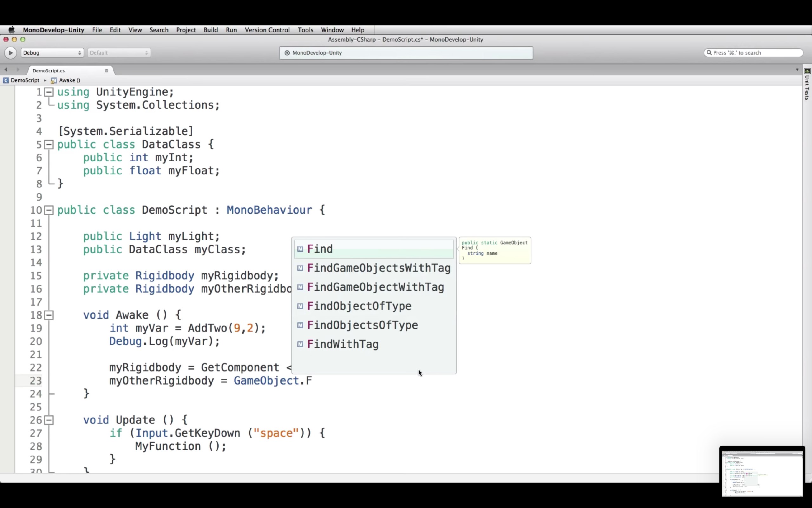This screenshot has height=508, width=812.
Task: Click method icon beside FindObjectsOfType
Action: coord(300,325)
